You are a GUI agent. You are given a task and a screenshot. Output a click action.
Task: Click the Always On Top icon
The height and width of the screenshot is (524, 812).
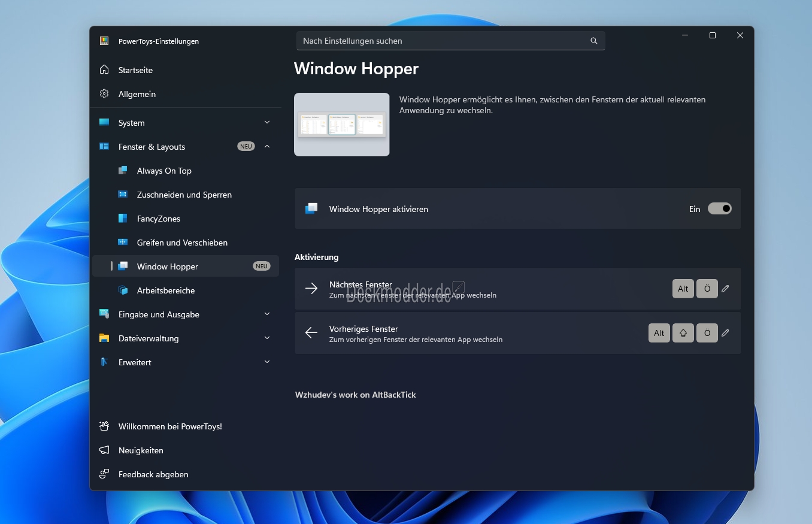coord(123,171)
